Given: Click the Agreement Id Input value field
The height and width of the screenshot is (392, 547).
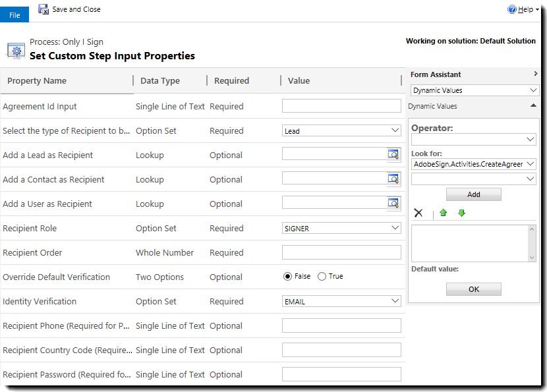Looking at the screenshot, I should pos(341,106).
